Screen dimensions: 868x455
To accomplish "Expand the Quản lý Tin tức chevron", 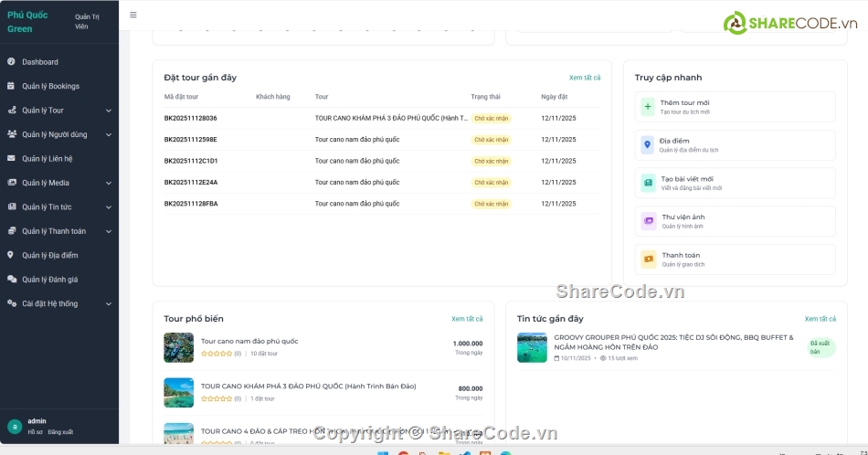I will [109, 207].
